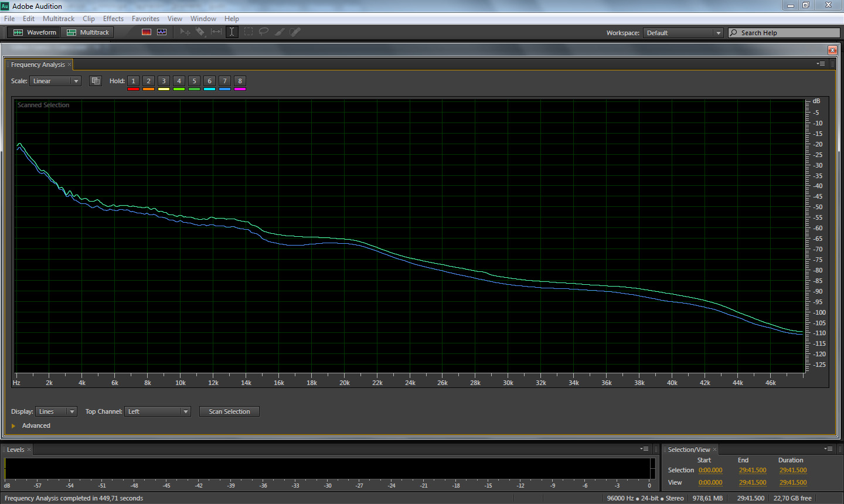Expand the Advanced options section
844x504 pixels.
(13, 425)
